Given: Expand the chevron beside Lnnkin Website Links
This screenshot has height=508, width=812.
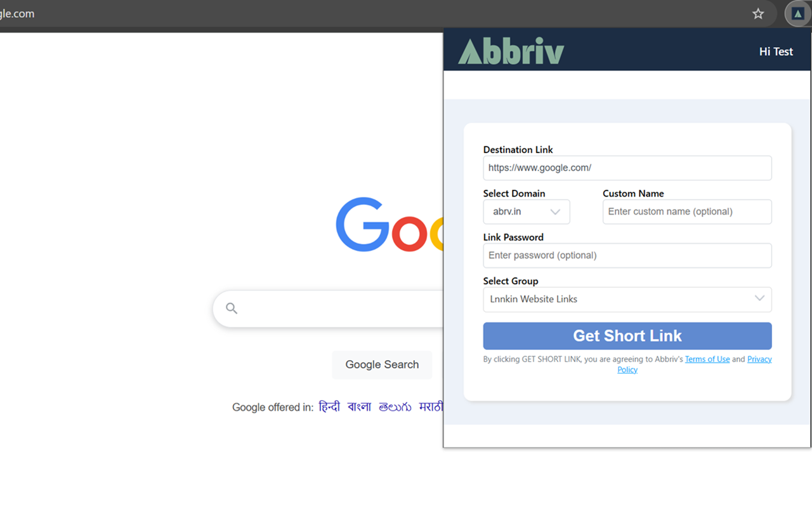Looking at the screenshot, I should (759, 298).
